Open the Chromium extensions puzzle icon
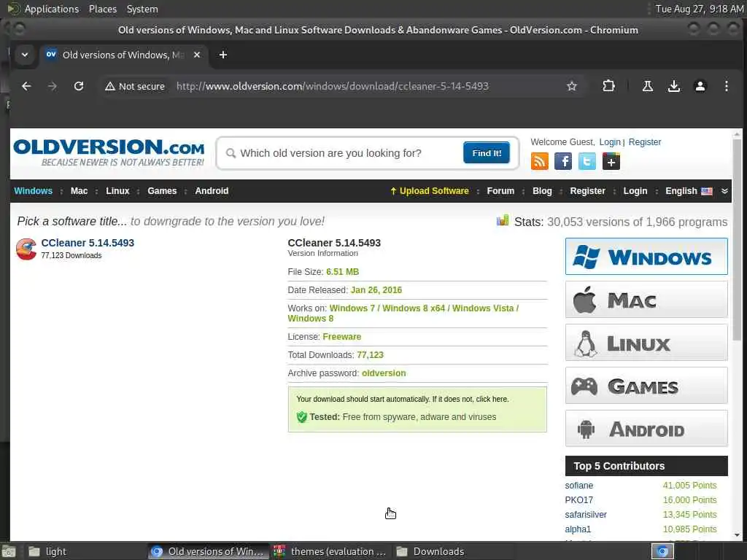The height and width of the screenshot is (560, 747). [x=608, y=86]
